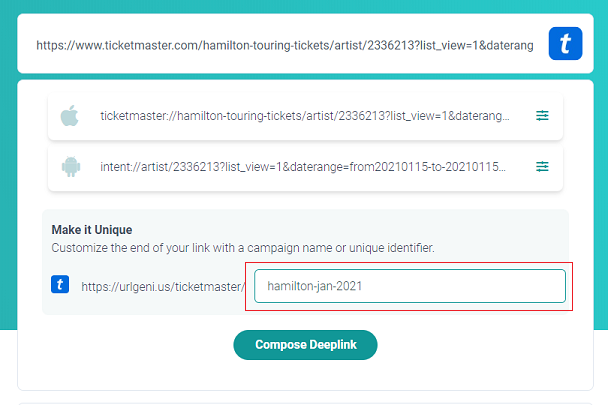Viewport: 608px width, 405px height.
Task: Select the ticketmaster:// iOS deeplink text
Action: 305,116
